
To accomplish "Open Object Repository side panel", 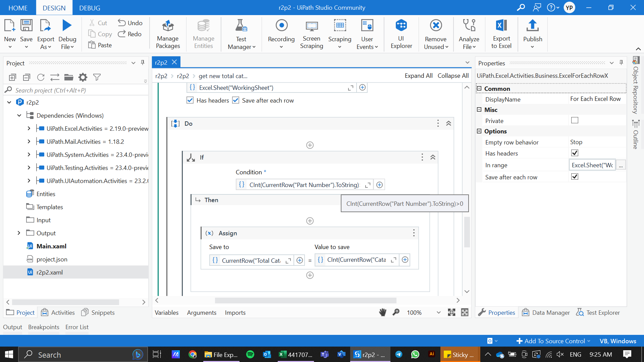I will coord(636,85).
